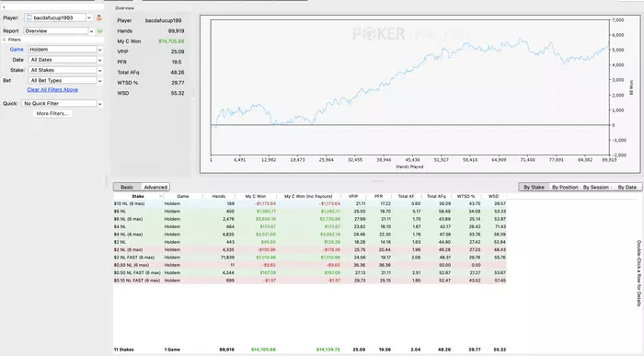Select the $2 NL stake row

pyautogui.click(x=310, y=242)
